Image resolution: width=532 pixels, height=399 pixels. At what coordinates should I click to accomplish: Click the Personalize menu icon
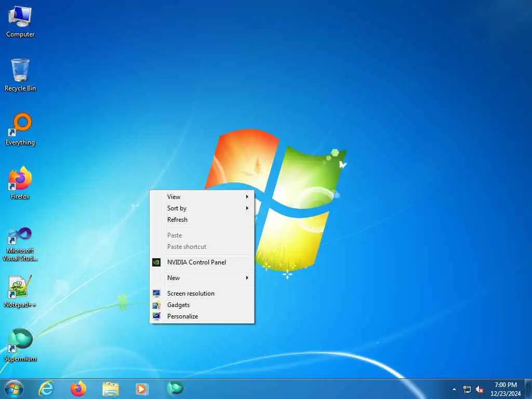(156, 316)
